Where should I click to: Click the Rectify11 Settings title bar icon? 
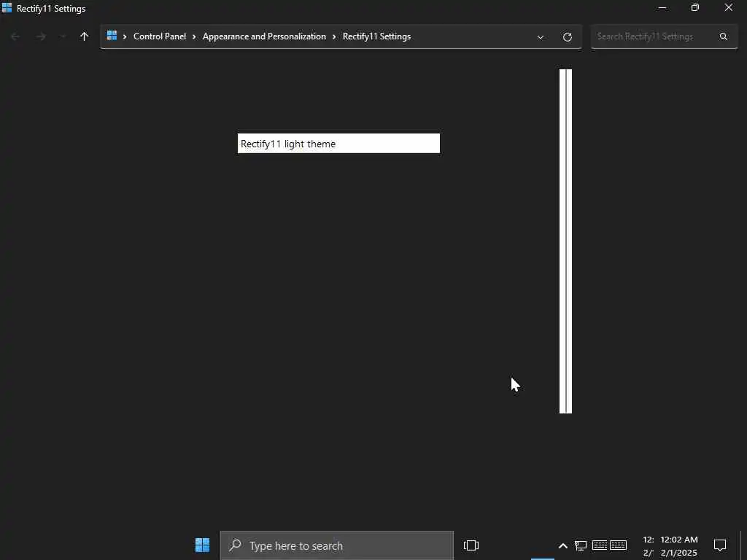pos(7,8)
